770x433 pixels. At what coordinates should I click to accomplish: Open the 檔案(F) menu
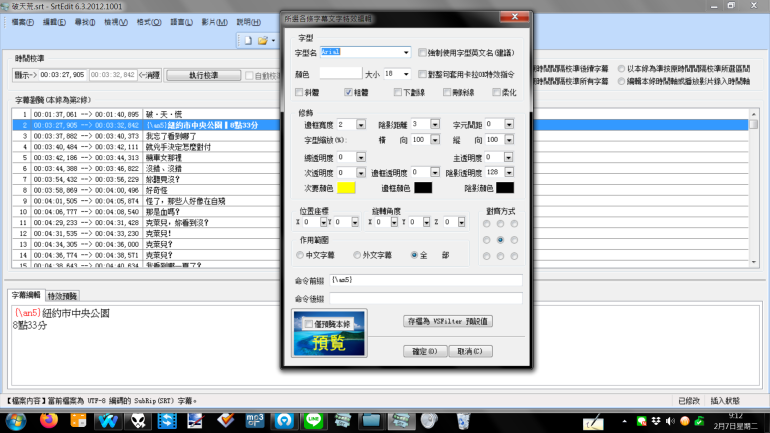(23, 22)
